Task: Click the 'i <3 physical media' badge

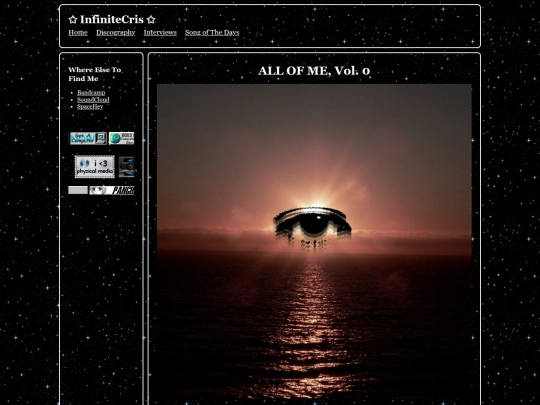Action: click(95, 167)
